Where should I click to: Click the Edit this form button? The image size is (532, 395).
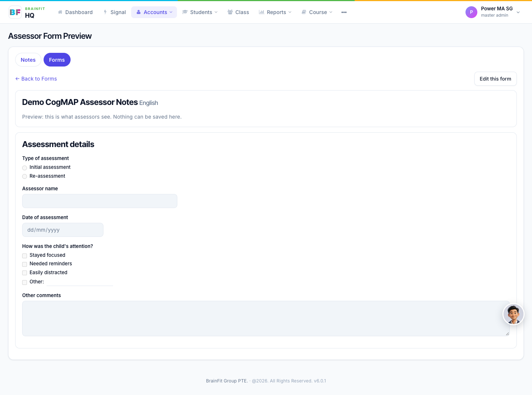point(495,79)
